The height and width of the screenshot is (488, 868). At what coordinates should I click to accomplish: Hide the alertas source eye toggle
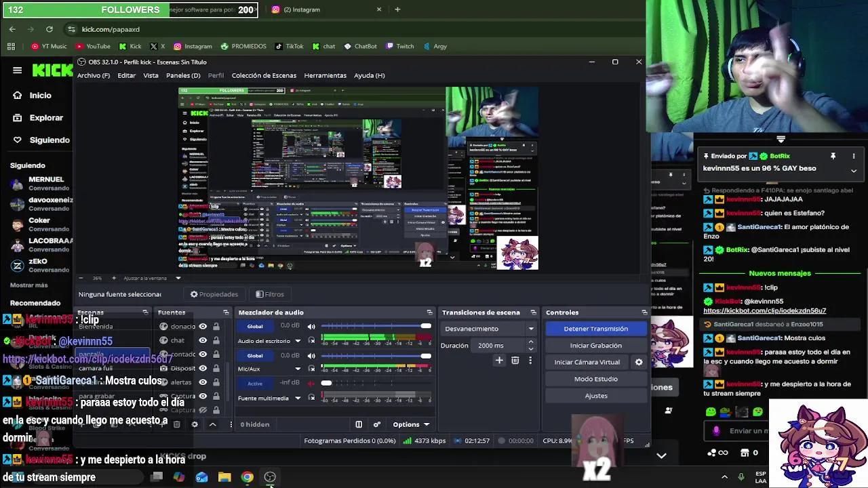202,382
